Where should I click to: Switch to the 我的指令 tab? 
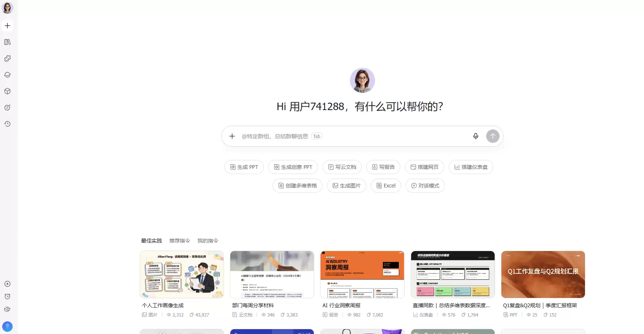coord(208,241)
